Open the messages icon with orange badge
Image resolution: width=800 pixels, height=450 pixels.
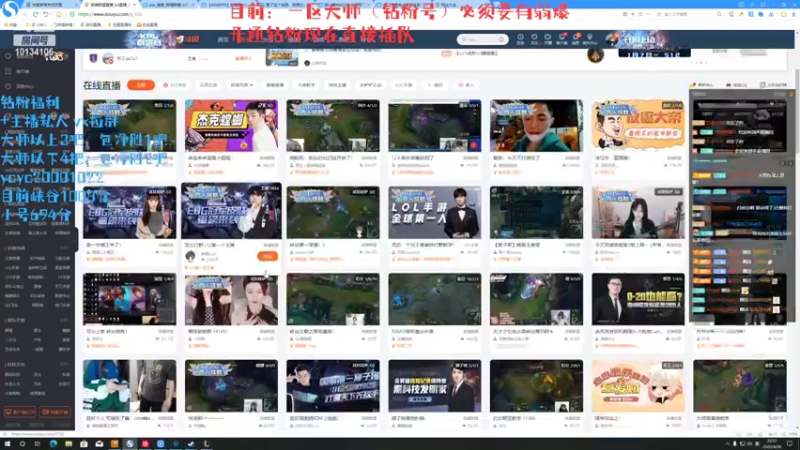(576, 39)
